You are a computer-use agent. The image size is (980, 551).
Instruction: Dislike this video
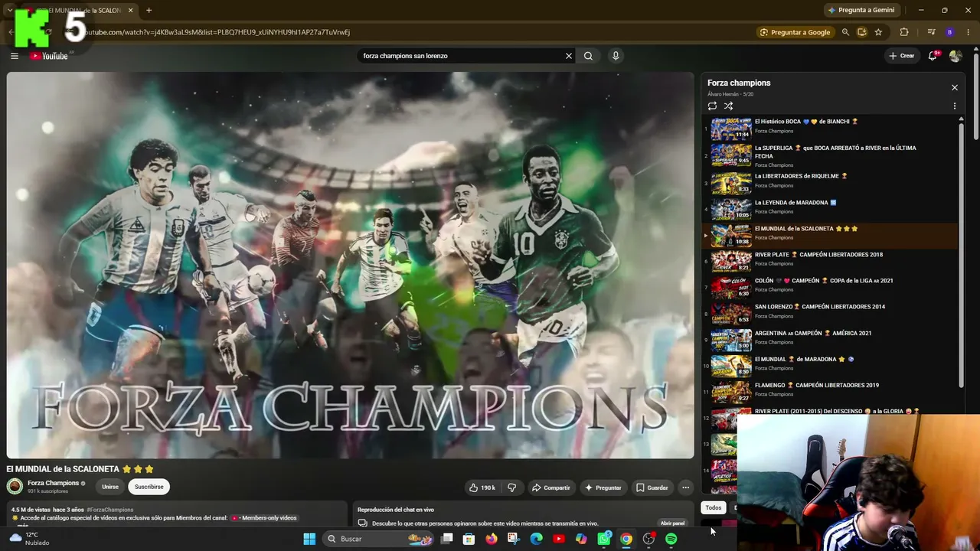coord(511,487)
